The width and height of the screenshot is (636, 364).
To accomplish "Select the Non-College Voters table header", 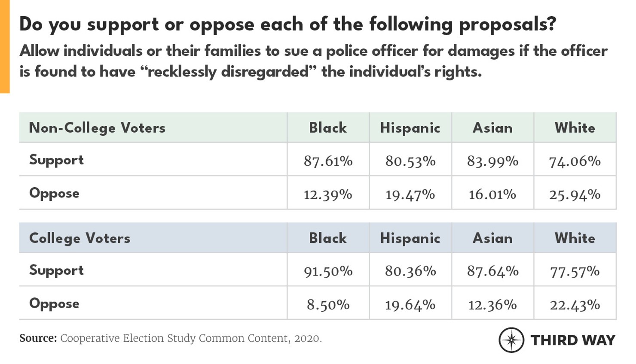I will (97, 128).
